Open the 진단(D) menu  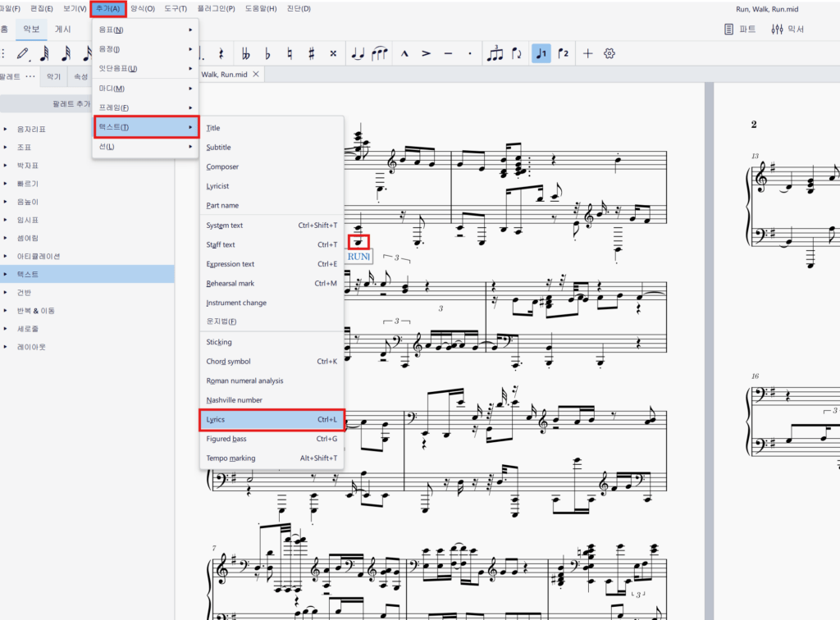299,8
